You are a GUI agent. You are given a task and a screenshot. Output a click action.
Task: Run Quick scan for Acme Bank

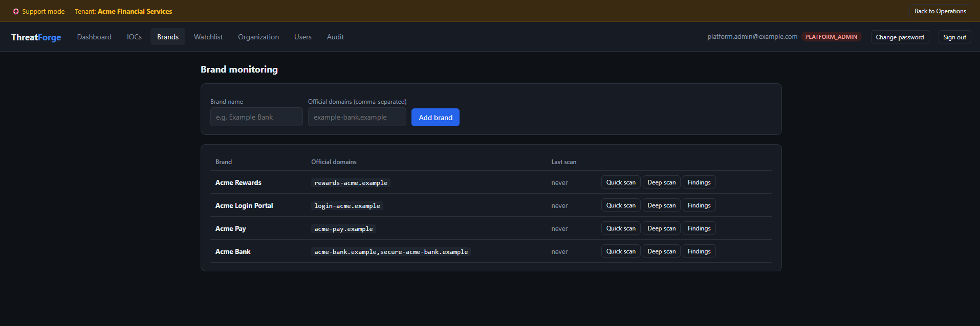(621, 251)
